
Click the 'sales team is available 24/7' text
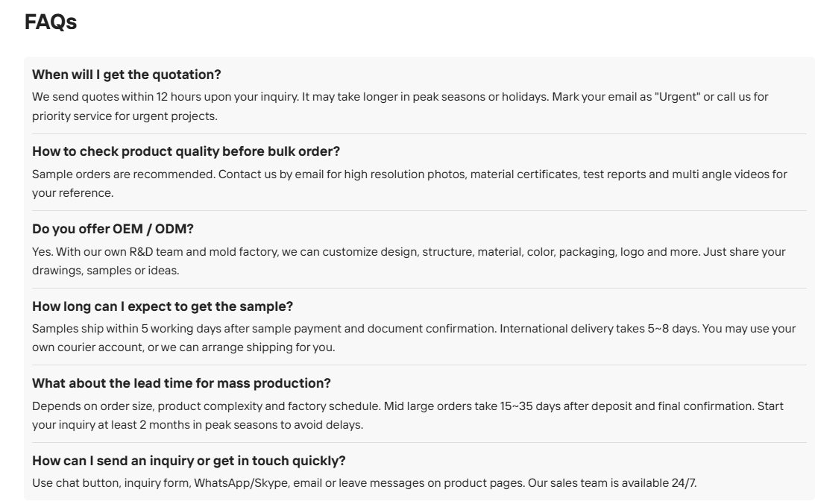tap(612, 482)
